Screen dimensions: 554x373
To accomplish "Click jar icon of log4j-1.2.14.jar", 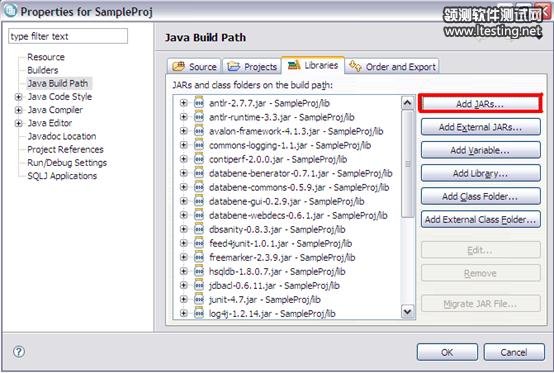I will (199, 313).
